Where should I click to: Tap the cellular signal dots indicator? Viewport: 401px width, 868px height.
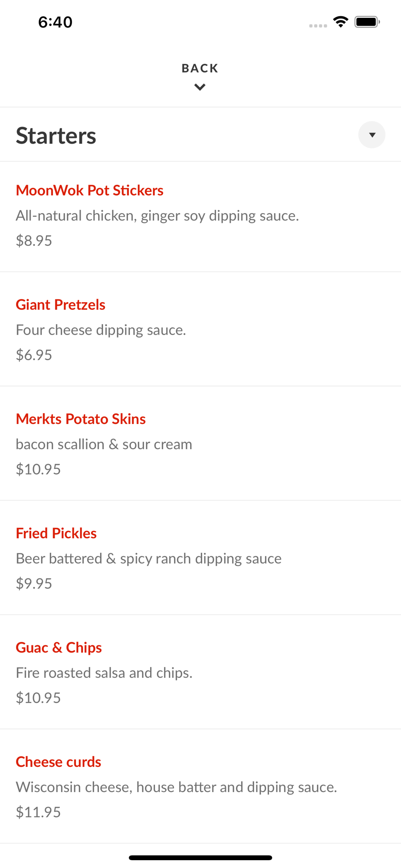pyautogui.click(x=318, y=26)
